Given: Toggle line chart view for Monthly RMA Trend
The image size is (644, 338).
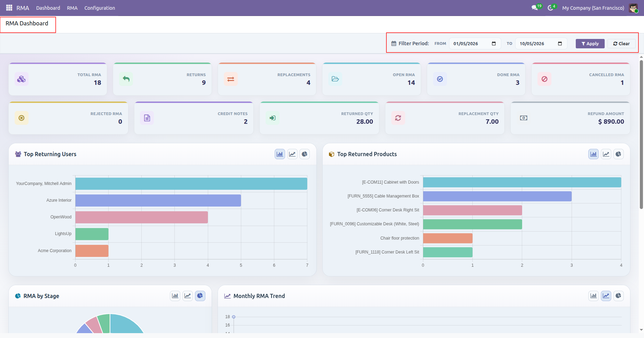Looking at the screenshot, I should (x=606, y=296).
